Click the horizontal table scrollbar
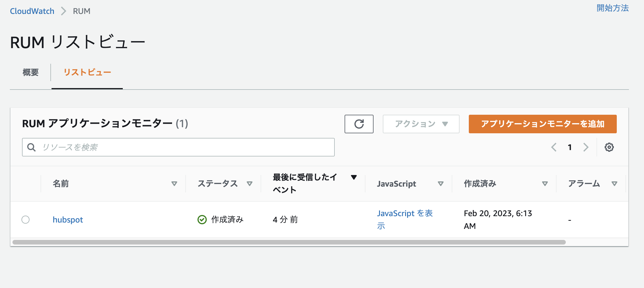Screen dimensions: 644x288 point(289,242)
